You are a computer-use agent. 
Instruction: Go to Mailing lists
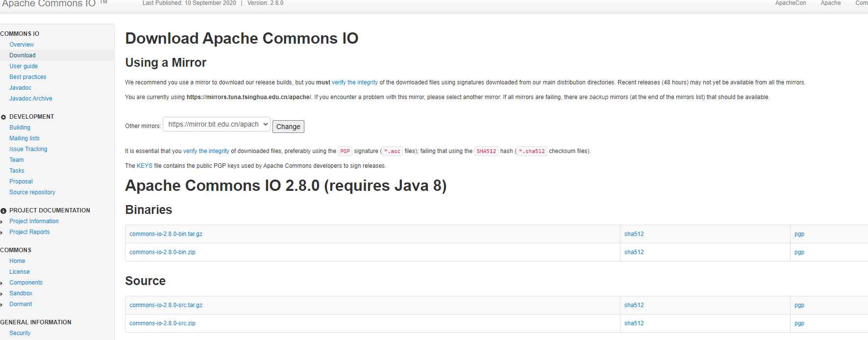coord(25,138)
